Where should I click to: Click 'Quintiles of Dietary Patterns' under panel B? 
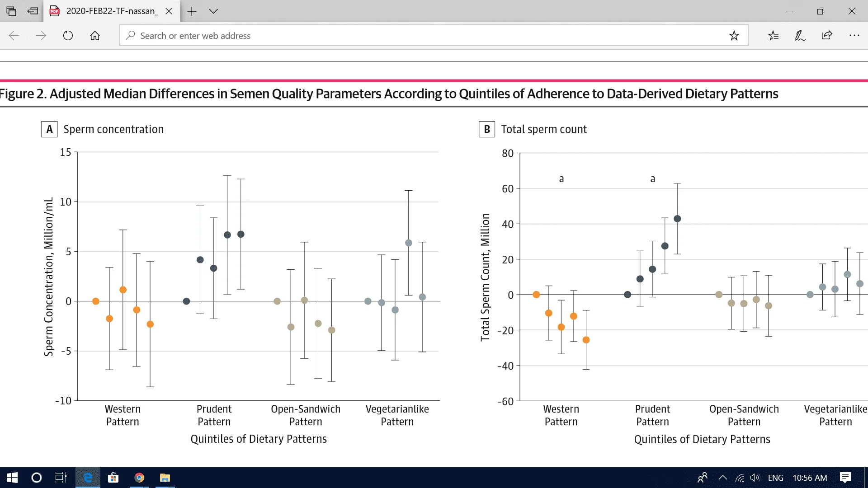702,439
